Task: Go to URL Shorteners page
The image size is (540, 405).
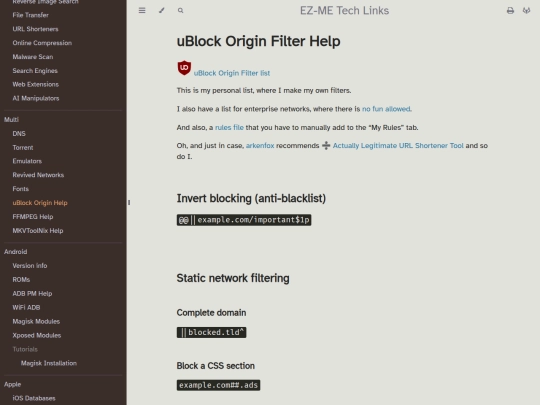Action: [35, 29]
